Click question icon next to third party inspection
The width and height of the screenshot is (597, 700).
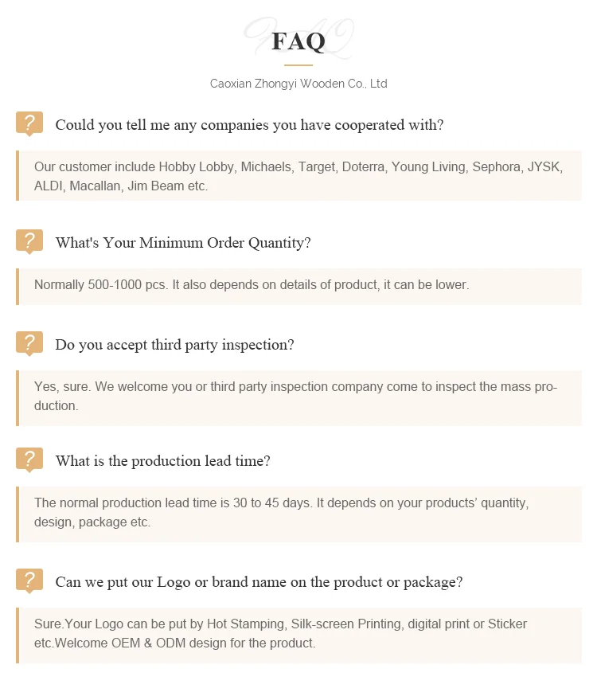point(29,343)
